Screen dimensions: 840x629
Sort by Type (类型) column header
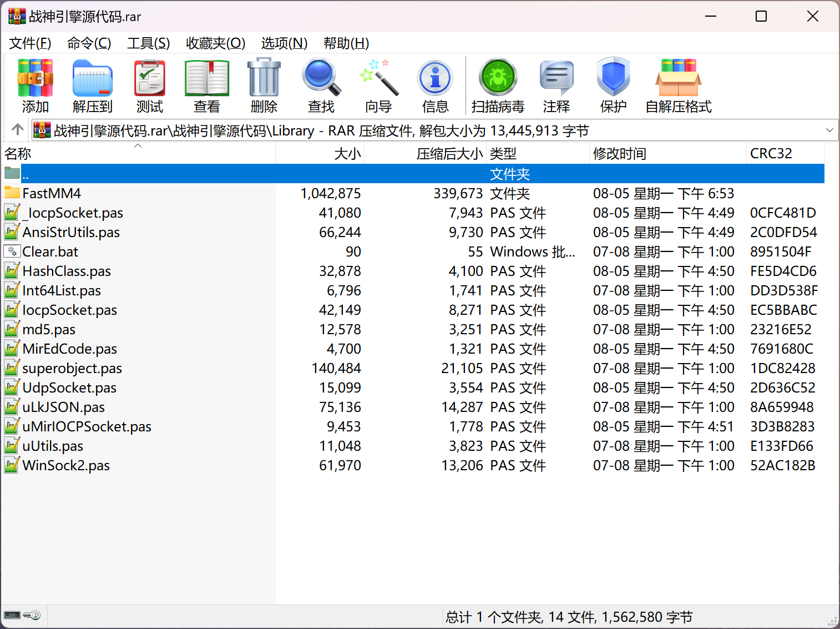(538, 153)
